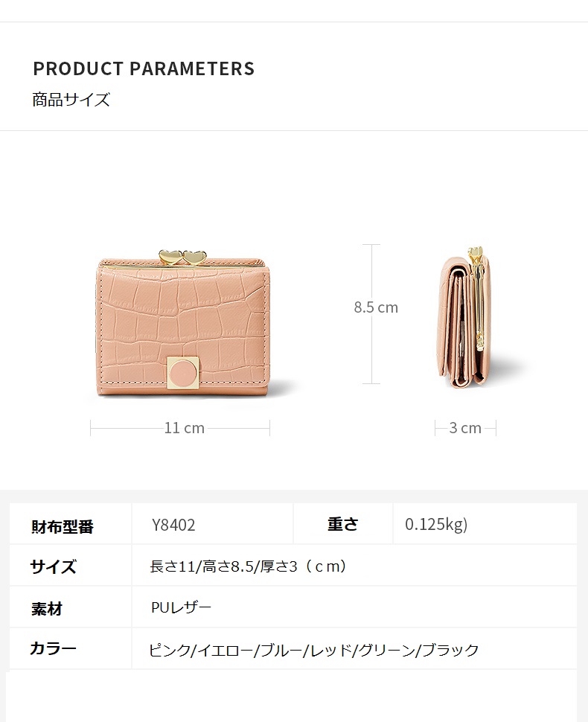Click the カラー row header

[x=53, y=648]
